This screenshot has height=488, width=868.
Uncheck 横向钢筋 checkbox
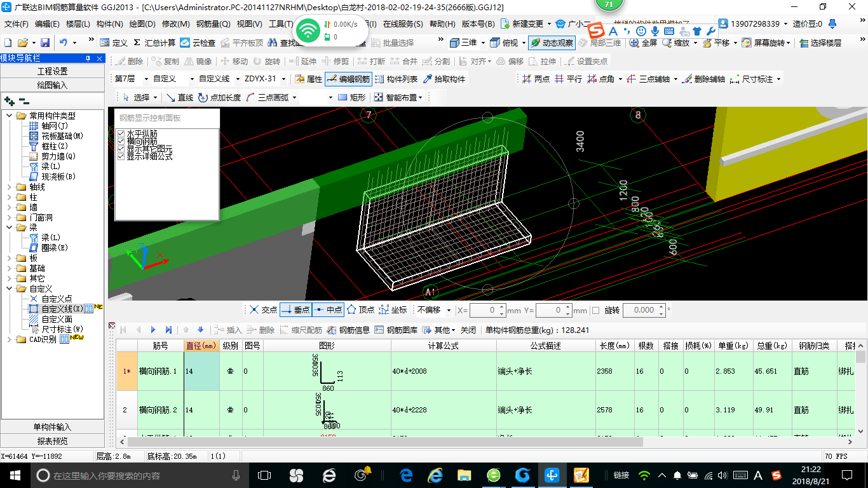click(121, 141)
